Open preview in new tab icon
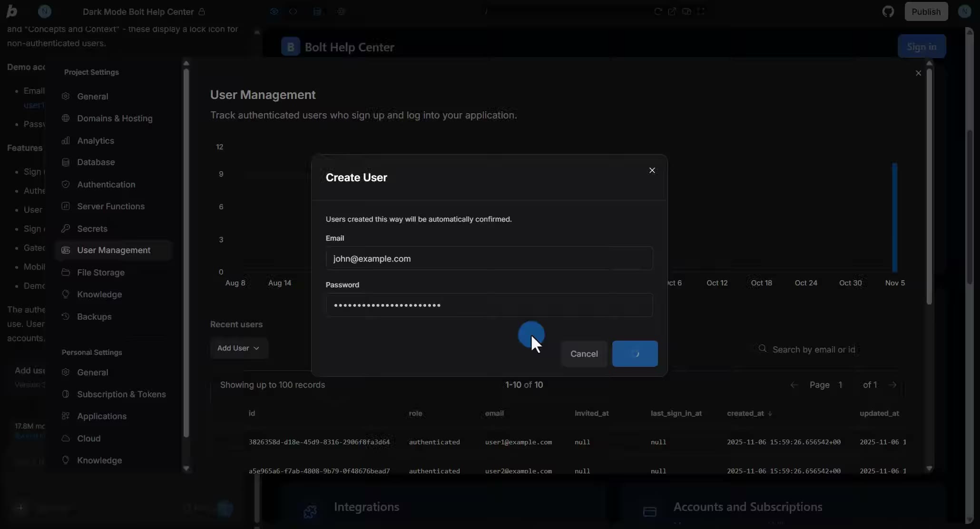 (672, 11)
